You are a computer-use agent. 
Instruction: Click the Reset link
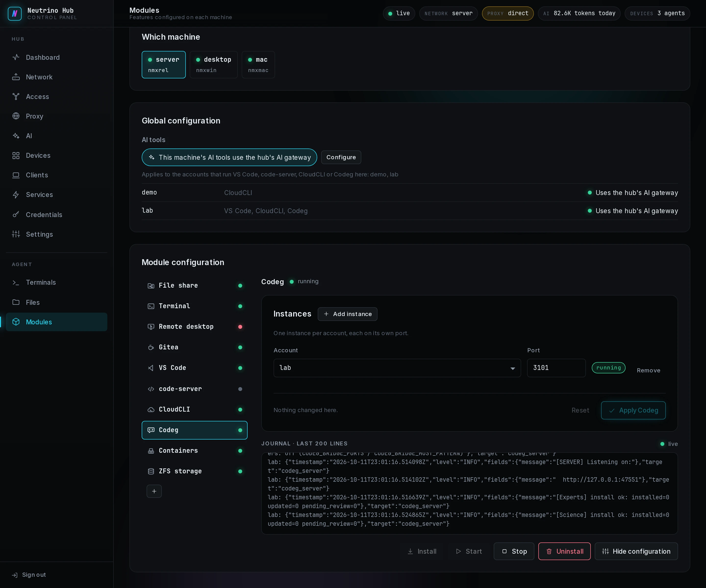tap(580, 410)
